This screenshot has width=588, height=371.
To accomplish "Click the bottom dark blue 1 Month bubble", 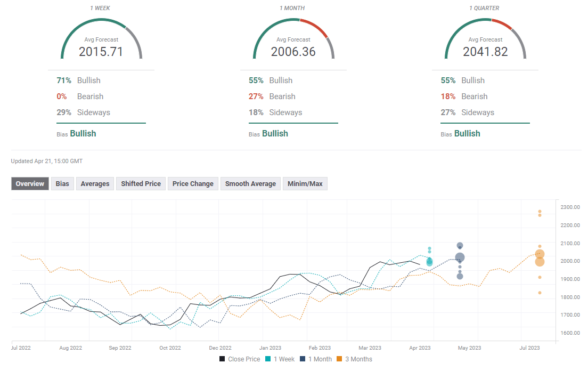I will click(x=460, y=276).
